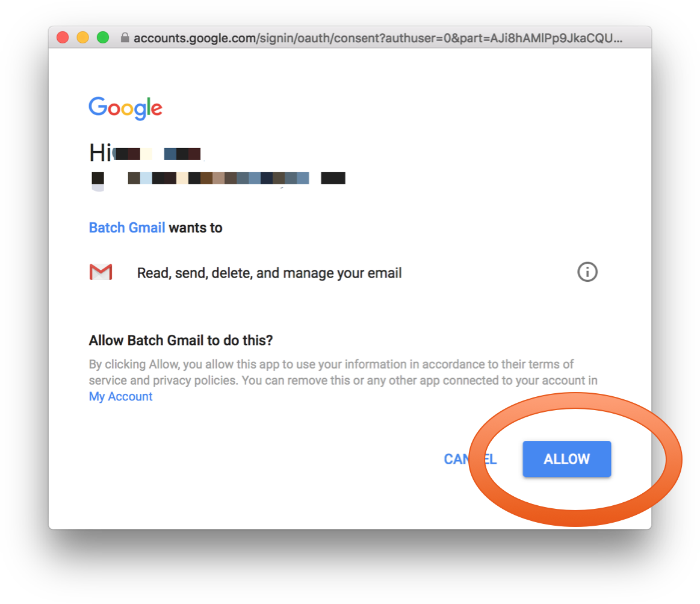Click the blurred account name after Hi
Screen dimensions: 700x604
pyautogui.click(x=158, y=154)
